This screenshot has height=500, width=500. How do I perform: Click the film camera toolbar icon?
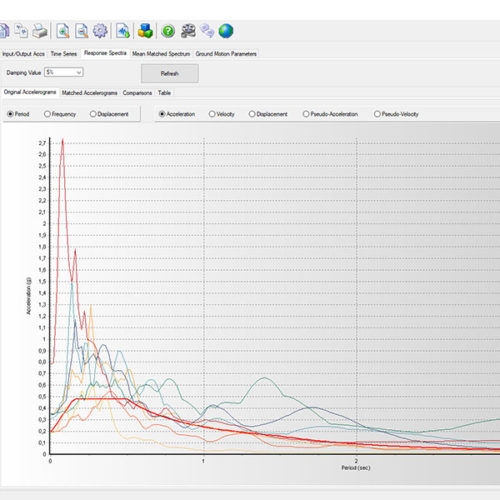(188, 31)
